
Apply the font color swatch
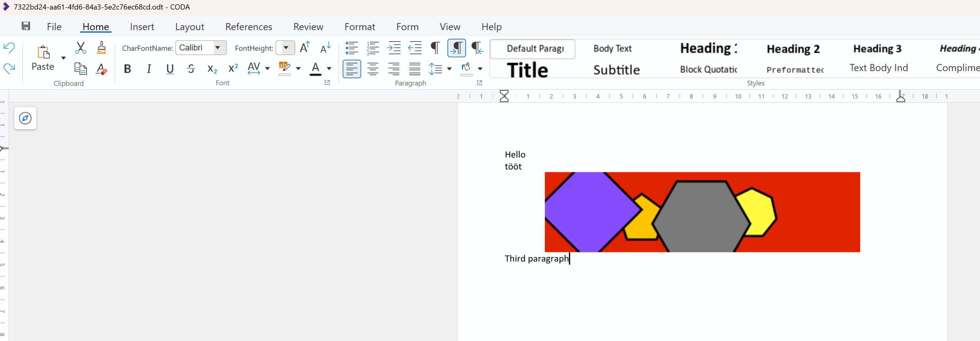(x=315, y=69)
